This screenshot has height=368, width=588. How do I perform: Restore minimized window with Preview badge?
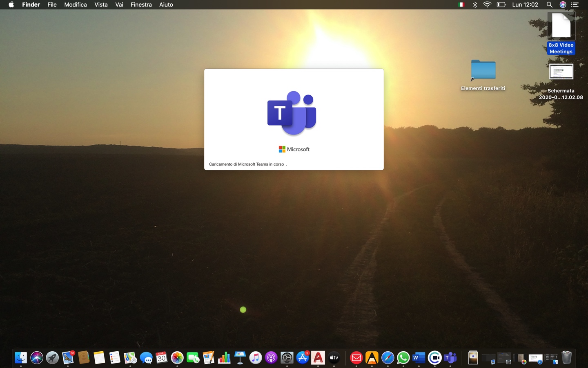pos(489,359)
